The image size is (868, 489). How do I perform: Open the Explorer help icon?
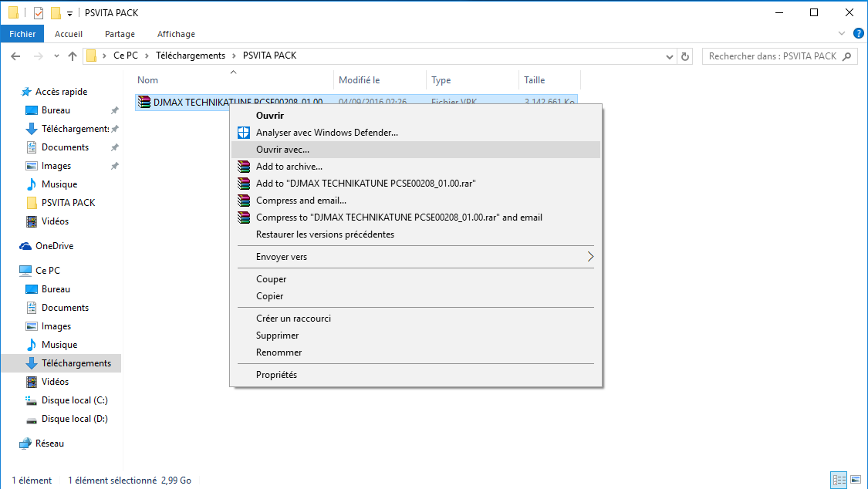coord(859,33)
